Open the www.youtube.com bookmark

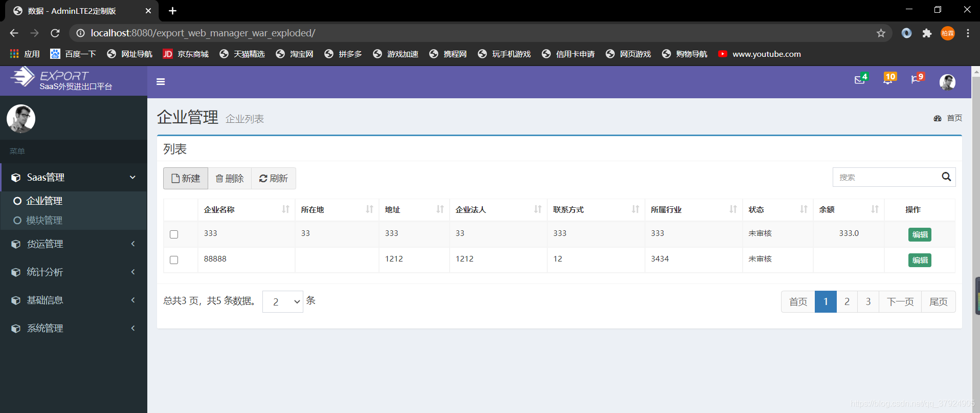tap(760, 54)
